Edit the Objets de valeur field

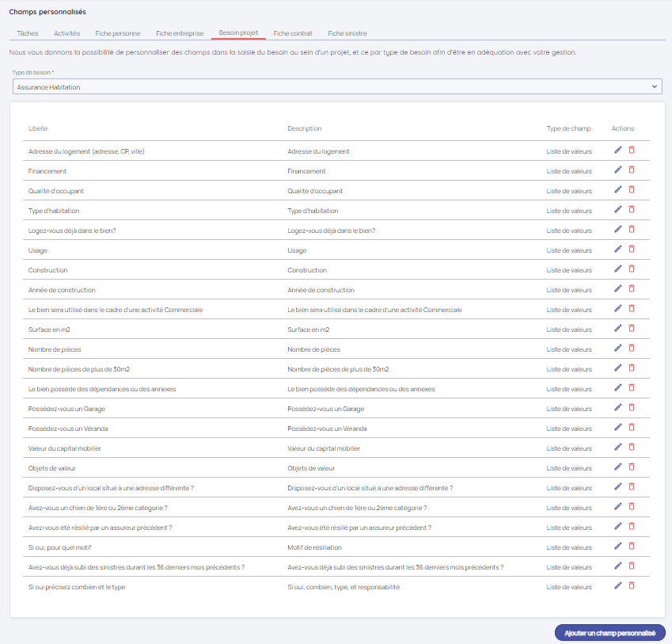(x=618, y=467)
